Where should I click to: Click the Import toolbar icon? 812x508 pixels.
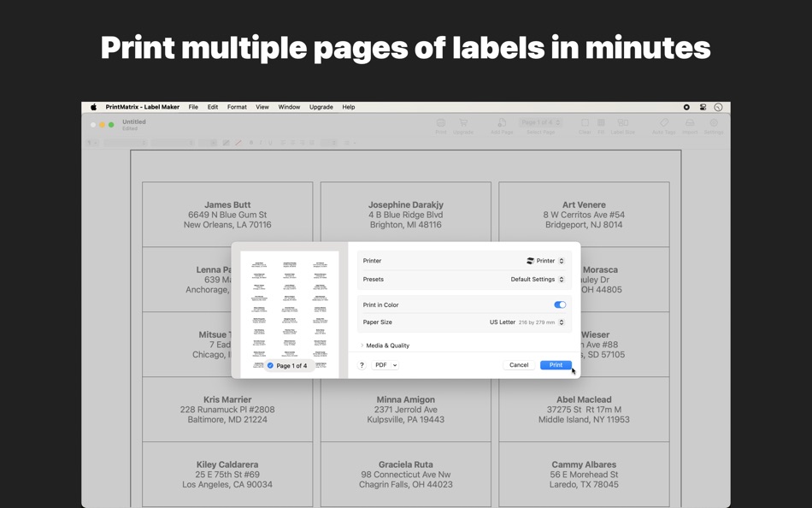pos(690,123)
